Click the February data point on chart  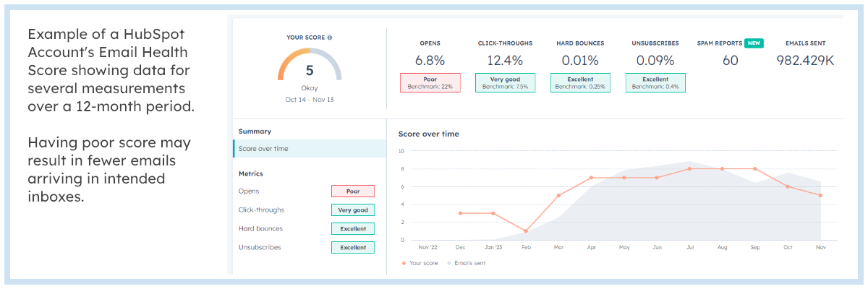coord(525,231)
